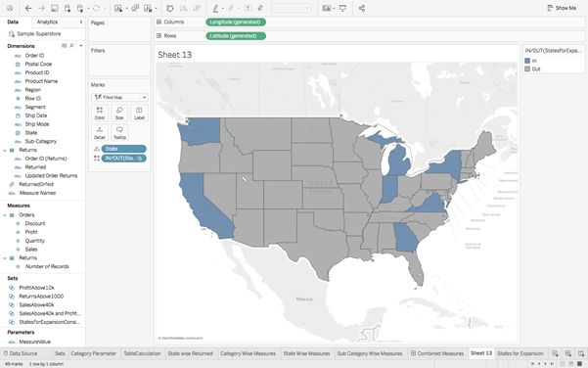Screen dimensions: 588x368
Task: Select the ProfitAbove10k set
Action: click(x=37, y=288)
